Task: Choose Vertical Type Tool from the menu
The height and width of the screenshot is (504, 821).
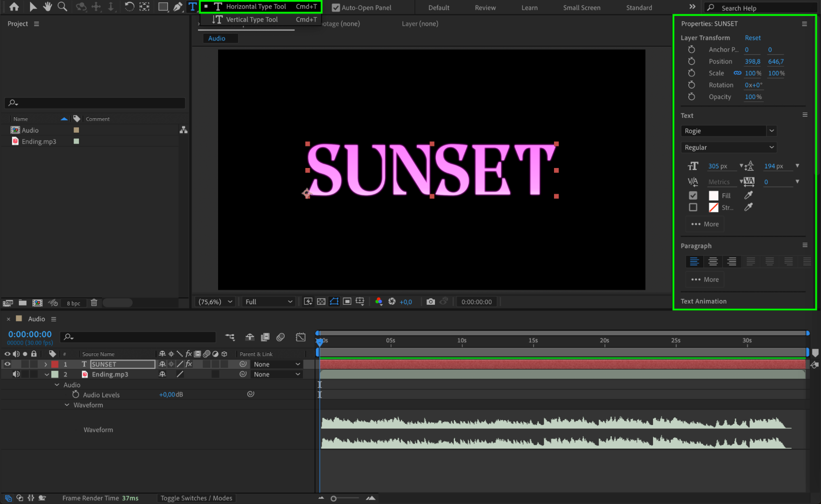Action: (x=251, y=19)
